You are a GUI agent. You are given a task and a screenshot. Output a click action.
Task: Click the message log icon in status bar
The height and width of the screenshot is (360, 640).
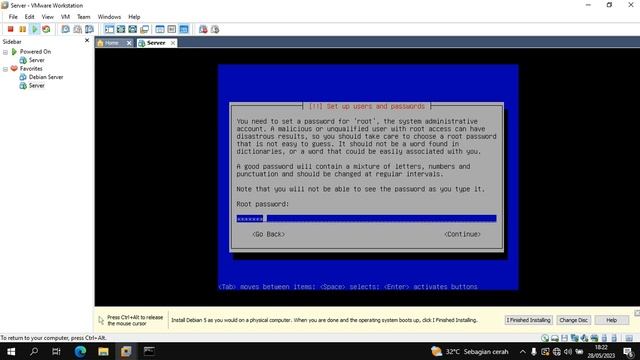click(629, 338)
